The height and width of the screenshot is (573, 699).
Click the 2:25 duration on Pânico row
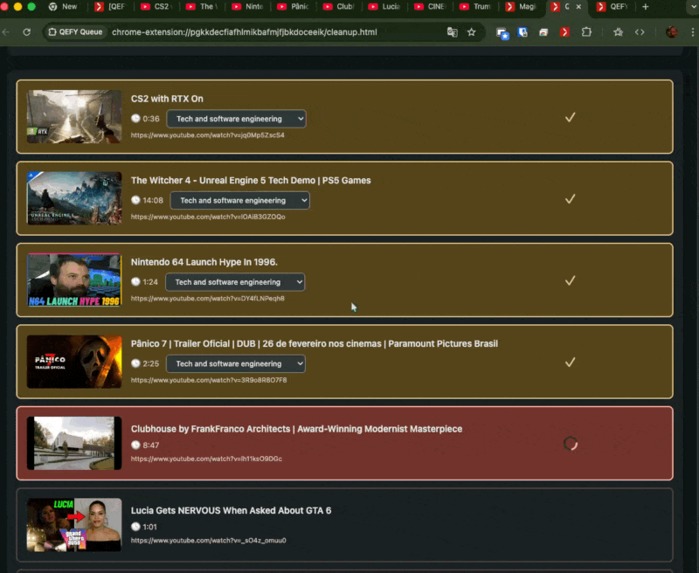[x=151, y=363]
